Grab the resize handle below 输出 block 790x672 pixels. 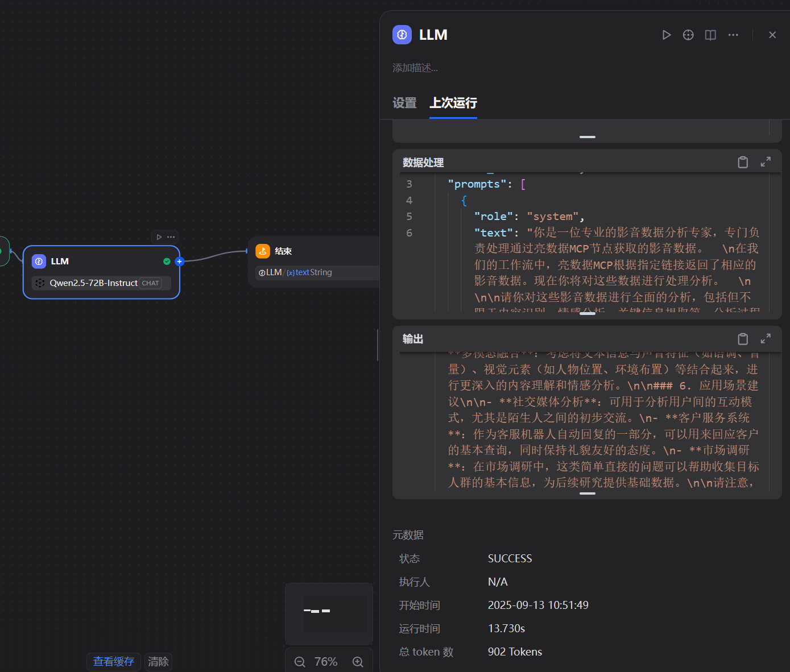588,493
